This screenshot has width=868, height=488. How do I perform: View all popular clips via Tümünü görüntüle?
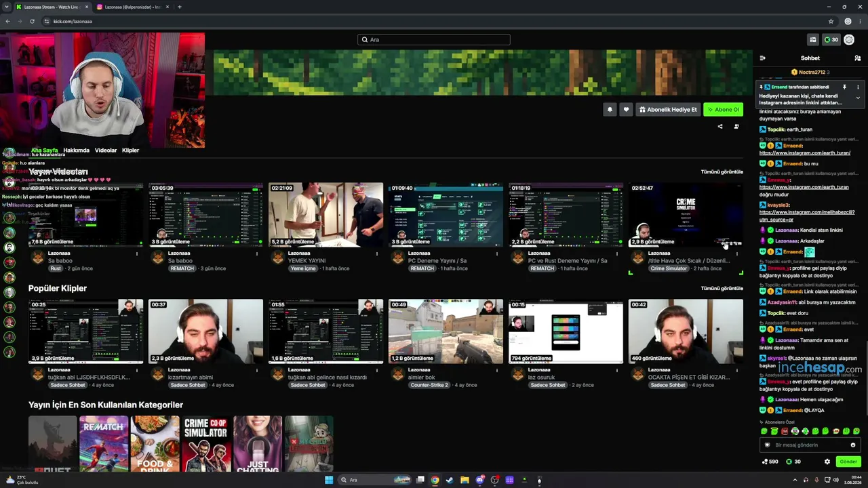coord(722,288)
